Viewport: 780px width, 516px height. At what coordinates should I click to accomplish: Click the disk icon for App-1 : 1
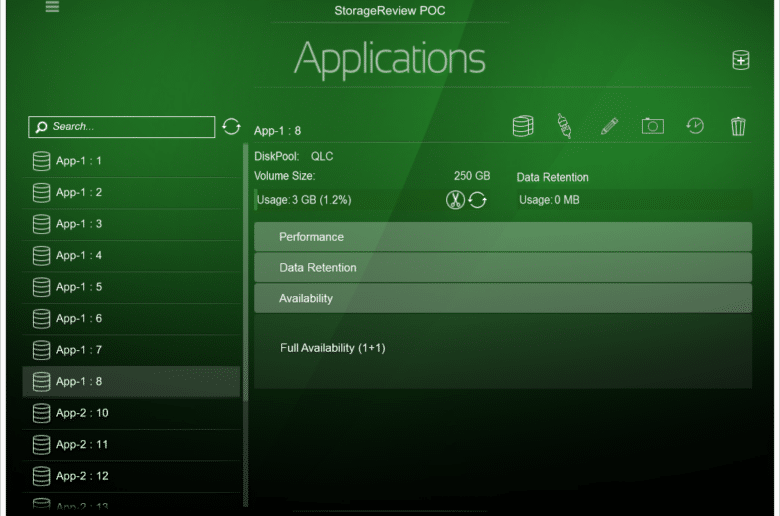[41, 161]
